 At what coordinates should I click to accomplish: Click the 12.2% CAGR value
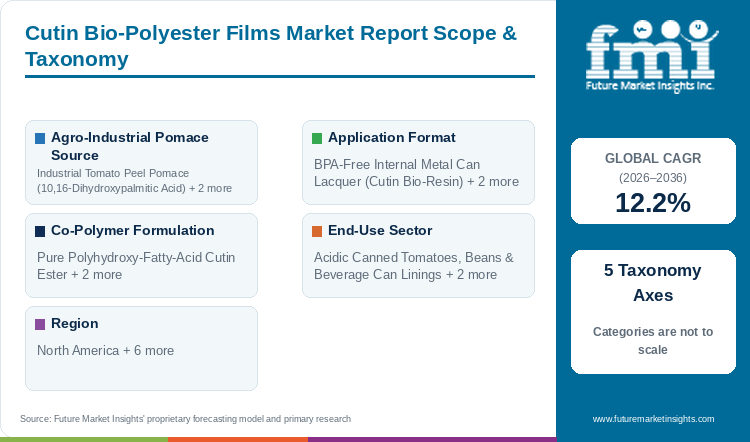click(653, 203)
